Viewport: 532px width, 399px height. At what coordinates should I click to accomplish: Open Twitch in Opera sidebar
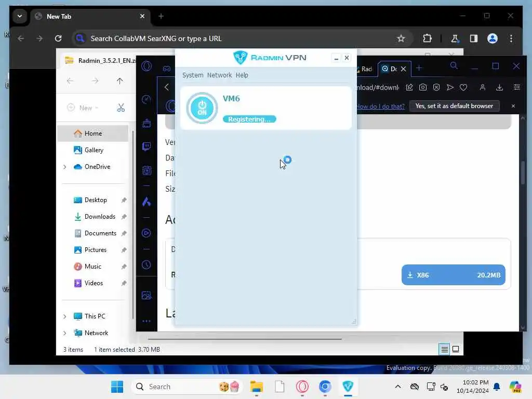pyautogui.click(x=147, y=146)
